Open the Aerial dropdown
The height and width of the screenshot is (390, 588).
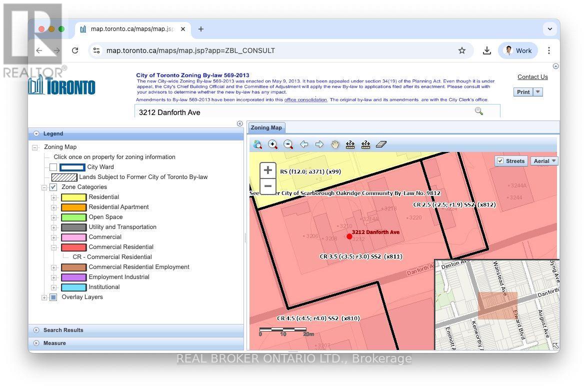pyautogui.click(x=545, y=161)
